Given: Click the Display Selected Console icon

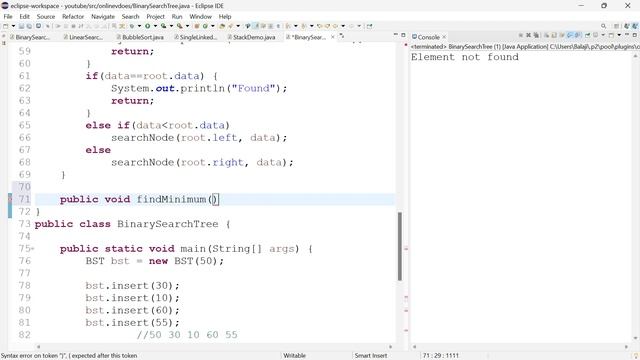Looking at the screenshot, I should click(596, 35).
